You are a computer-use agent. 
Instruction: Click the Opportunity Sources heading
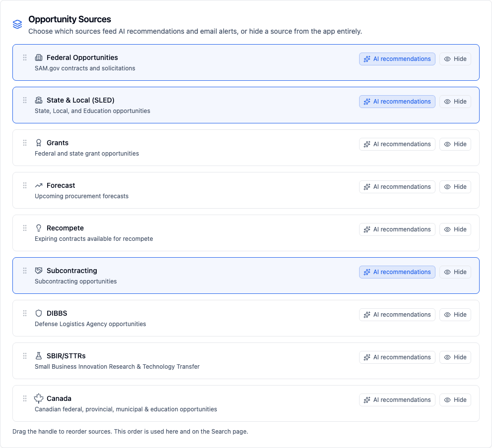coord(69,19)
